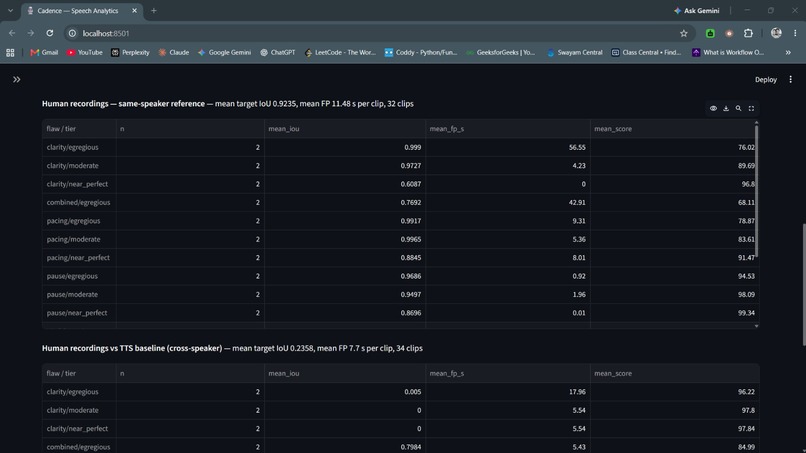Click the page vertical scrollbar
This screenshot has width=806, height=453.
point(803,284)
